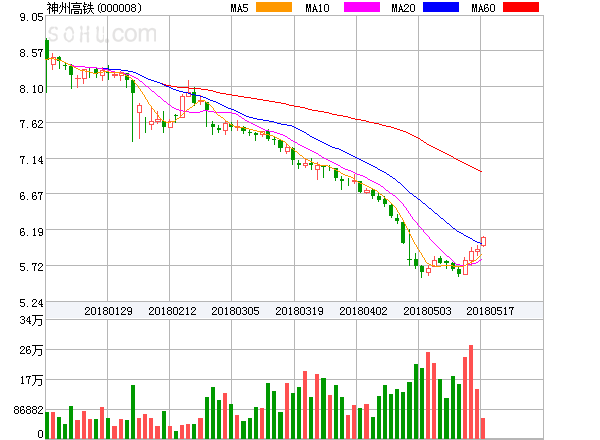600x440 pixels.
Task: Click the 7.14 price axis label
Action: coord(31,160)
